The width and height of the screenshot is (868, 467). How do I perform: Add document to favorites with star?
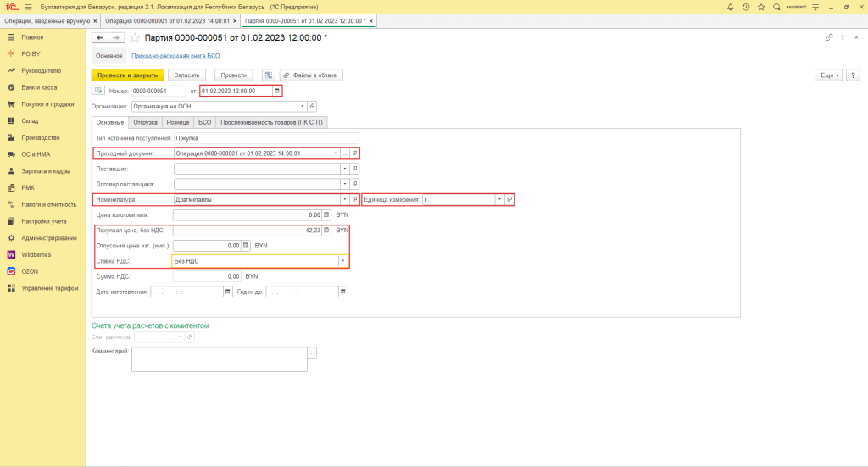135,38
